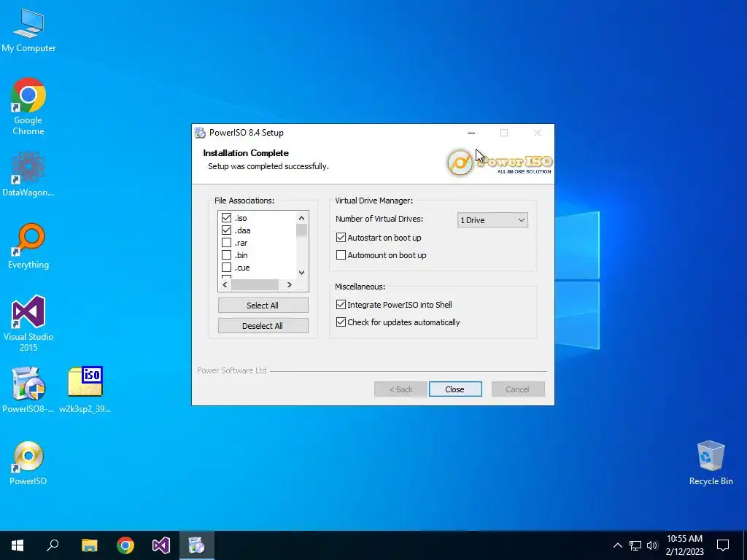The height and width of the screenshot is (560, 747).
Task: Select w2k3sp2 ISO file on desktop
Action: [85, 390]
